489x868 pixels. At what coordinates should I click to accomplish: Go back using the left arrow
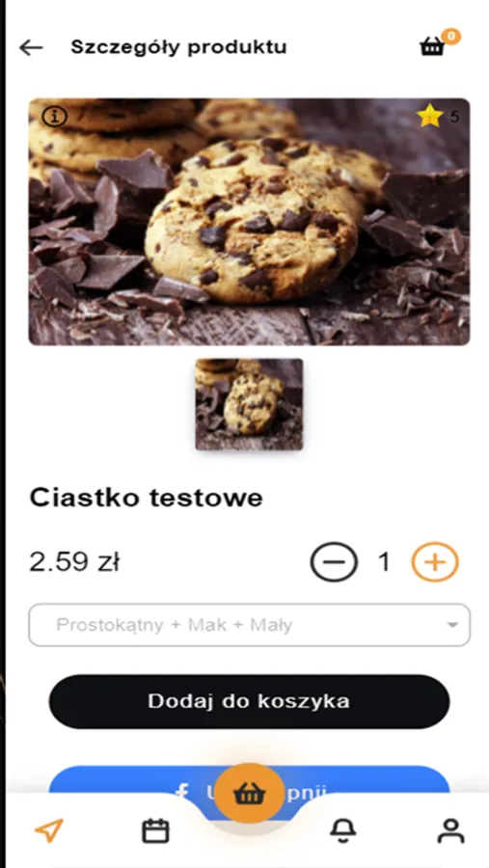pyautogui.click(x=31, y=47)
